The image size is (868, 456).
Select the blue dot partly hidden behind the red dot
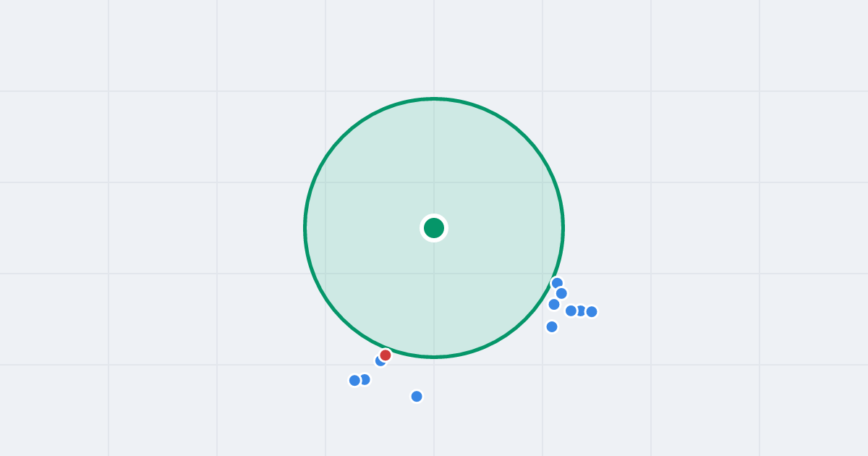pyautogui.click(x=380, y=360)
